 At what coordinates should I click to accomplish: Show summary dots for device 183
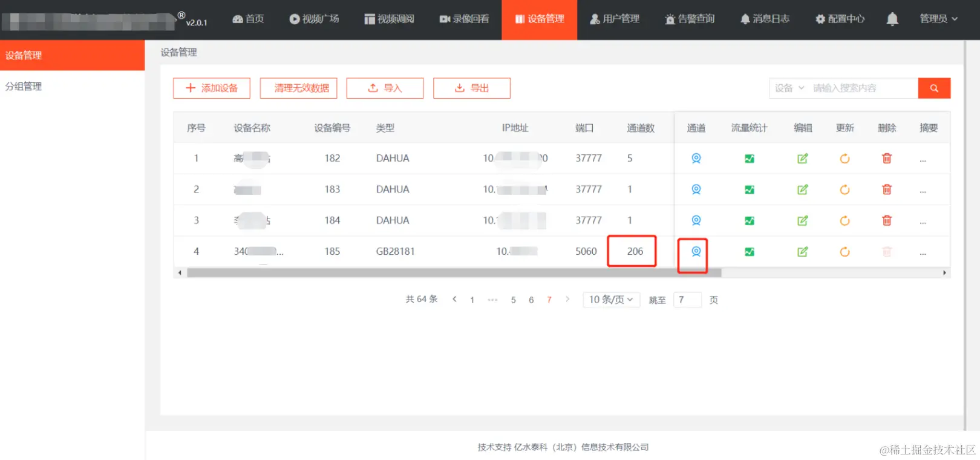923,191
